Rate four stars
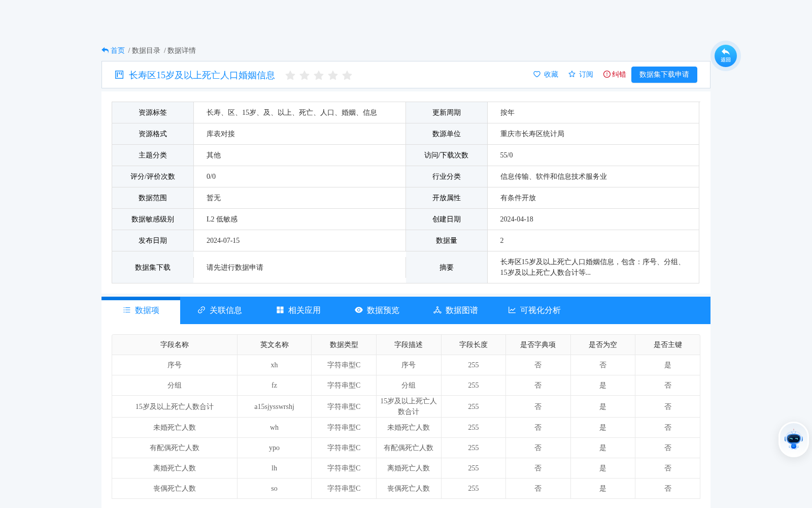The width and height of the screenshot is (812, 508). pos(333,75)
